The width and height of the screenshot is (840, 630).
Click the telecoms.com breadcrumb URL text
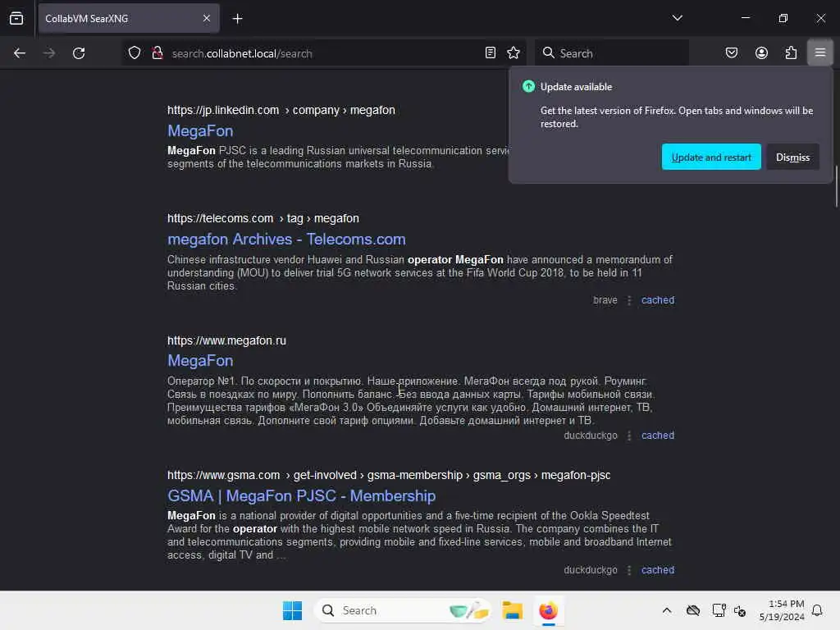(263, 218)
